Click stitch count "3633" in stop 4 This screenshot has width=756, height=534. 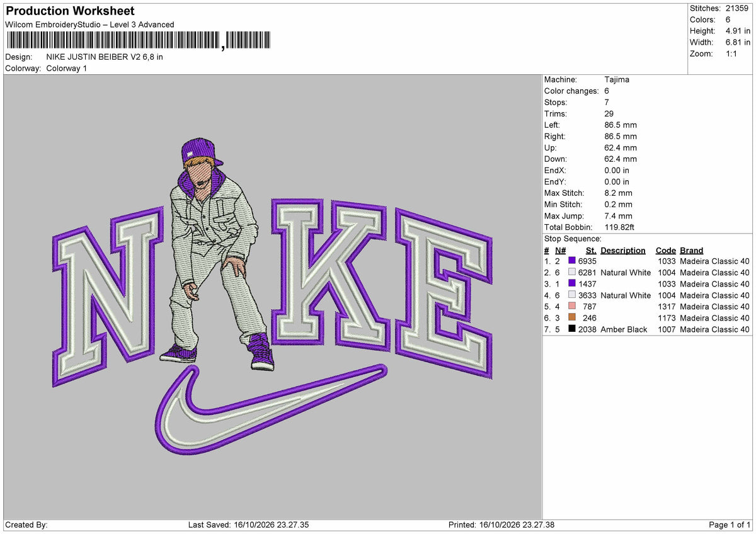click(x=587, y=295)
